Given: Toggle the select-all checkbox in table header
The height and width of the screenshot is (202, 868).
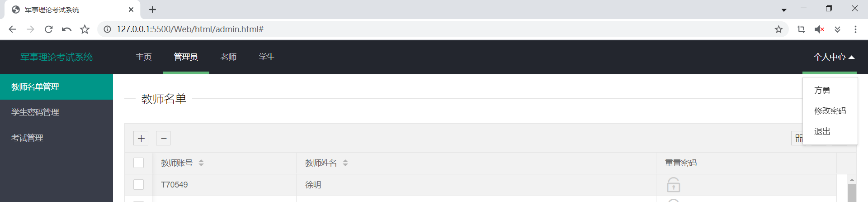Looking at the screenshot, I should pyautogui.click(x=139, y=163).
